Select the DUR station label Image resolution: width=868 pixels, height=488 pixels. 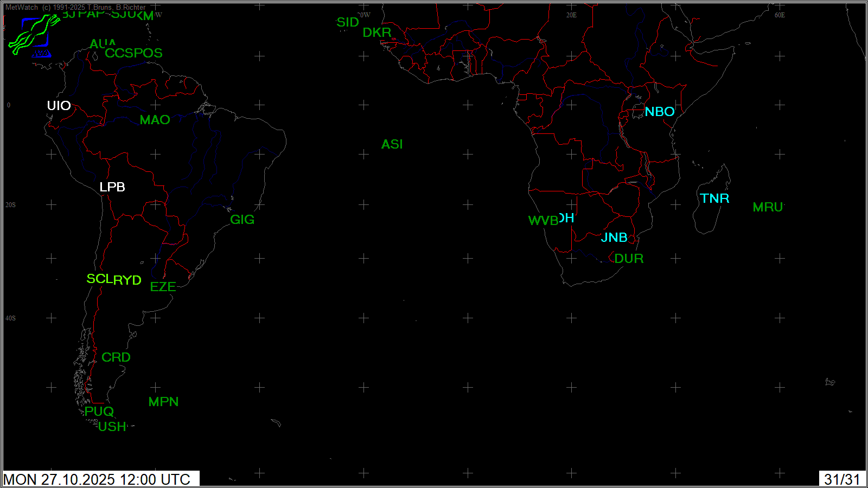[629, 259]
